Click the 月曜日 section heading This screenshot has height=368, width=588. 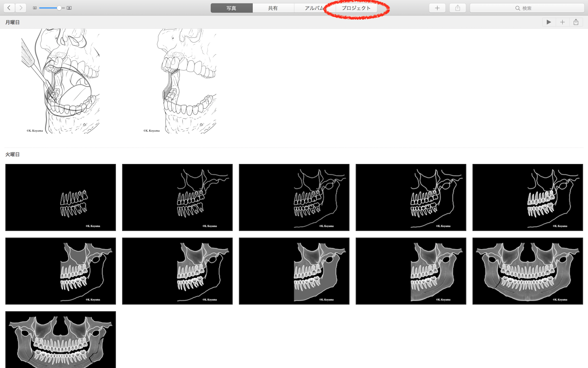pos(13,22)
